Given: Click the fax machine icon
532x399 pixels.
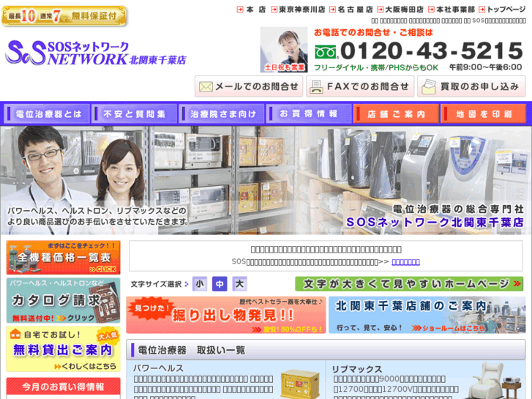Looking at the screenshot, I should tap(316, 87).
